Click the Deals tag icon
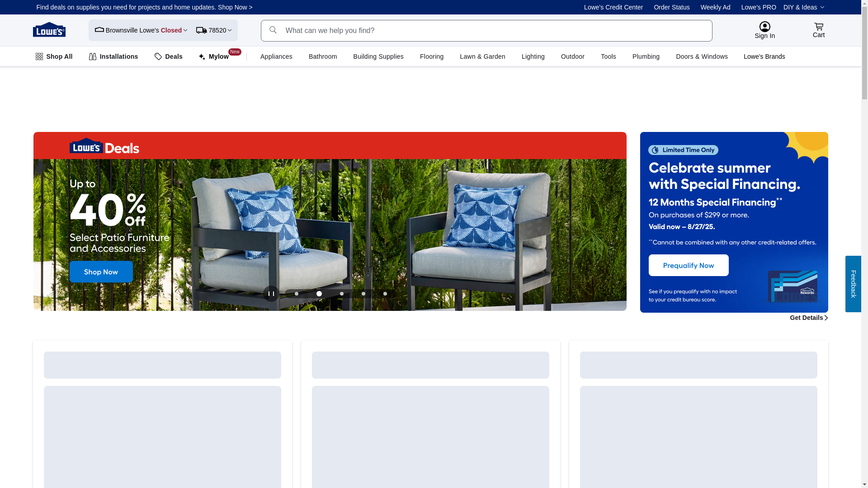The height and width of the screenshot is (488, 868). [158, 56]
